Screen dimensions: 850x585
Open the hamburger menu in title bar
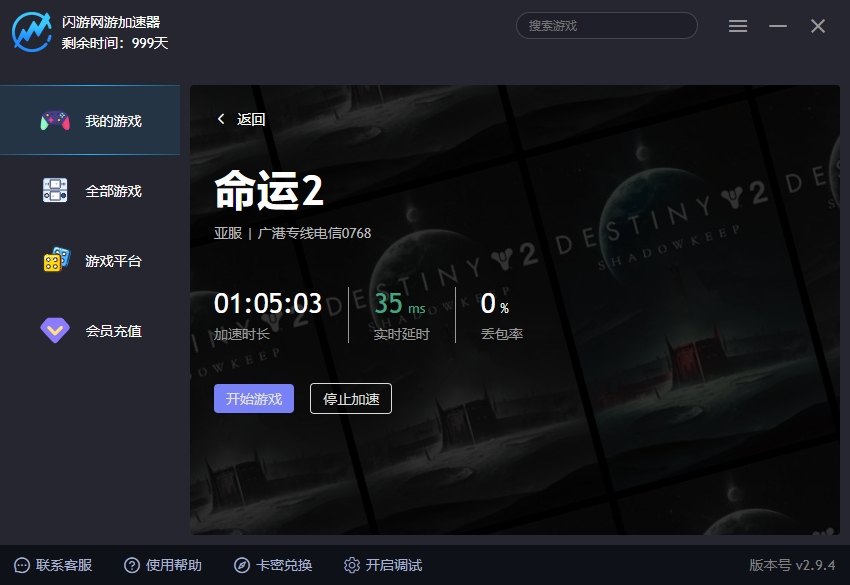pos(738,26)
